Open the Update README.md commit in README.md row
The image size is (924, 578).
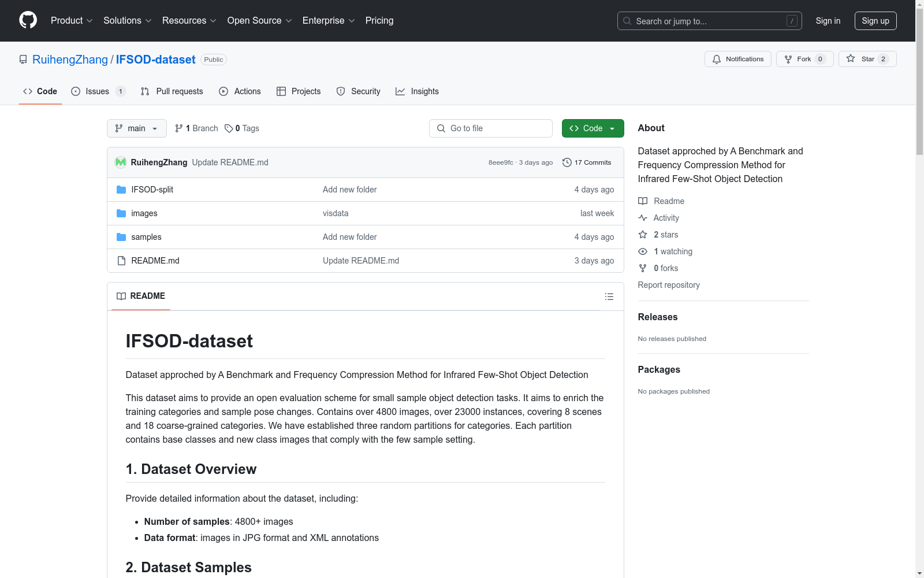pyautogui.click(x=361, y=261)
